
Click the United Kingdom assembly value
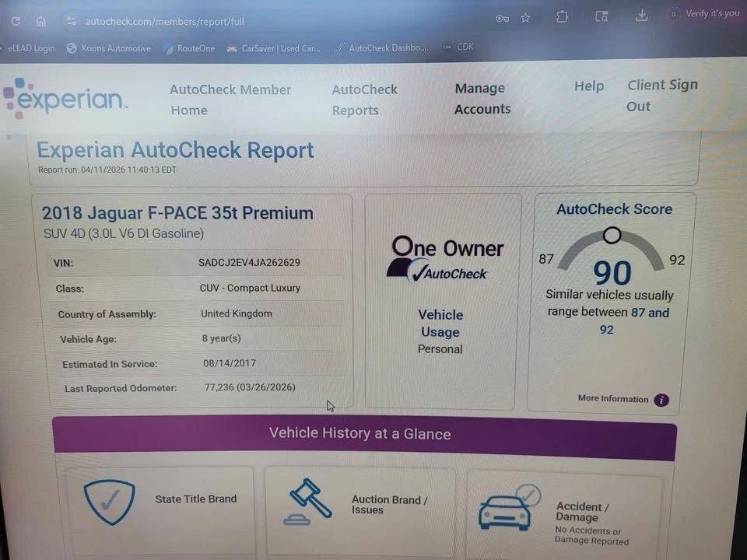click(x=237, y=313)
